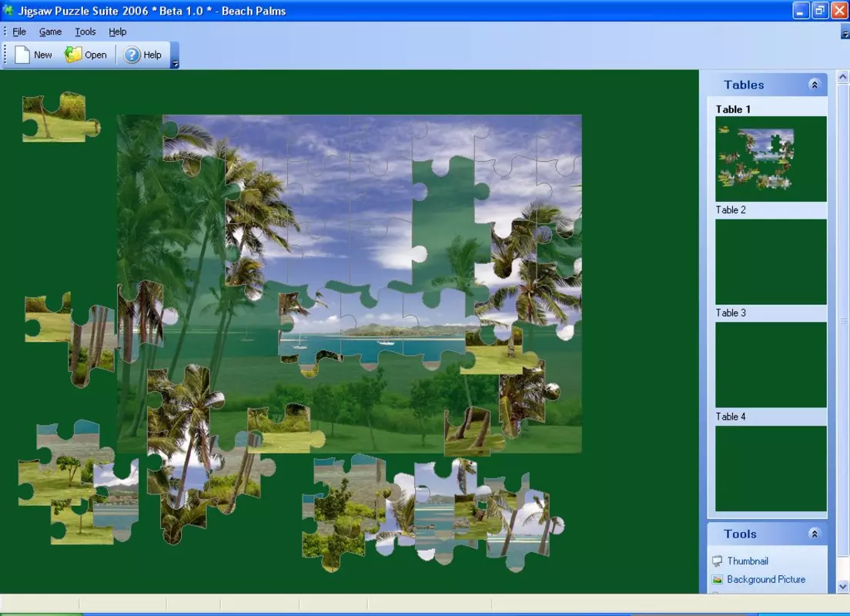
Task: Minimize the Jigsaw Puzzle Suite window
Action: coord(801,10)
